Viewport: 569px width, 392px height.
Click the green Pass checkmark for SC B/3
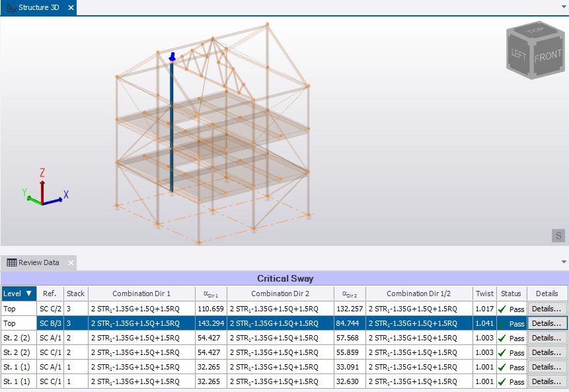[502, 323]
